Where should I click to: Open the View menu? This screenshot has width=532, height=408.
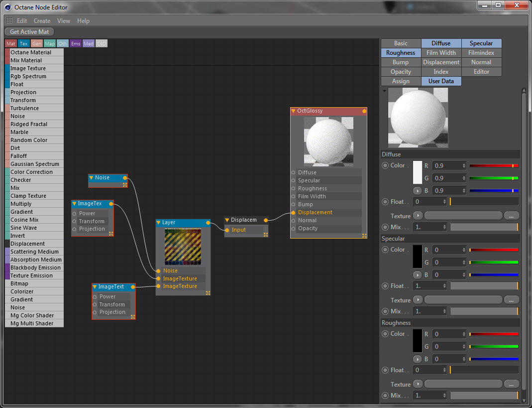(x=63, y=21)
